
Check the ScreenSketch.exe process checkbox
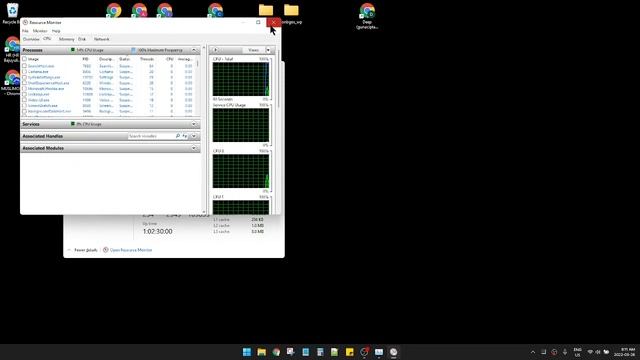24,106
